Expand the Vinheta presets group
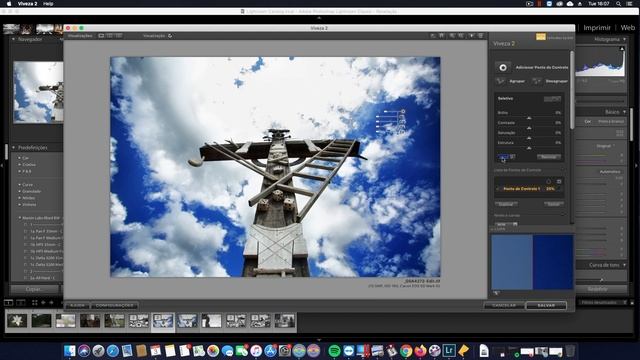Screen dimensions: 640x360 20,205
